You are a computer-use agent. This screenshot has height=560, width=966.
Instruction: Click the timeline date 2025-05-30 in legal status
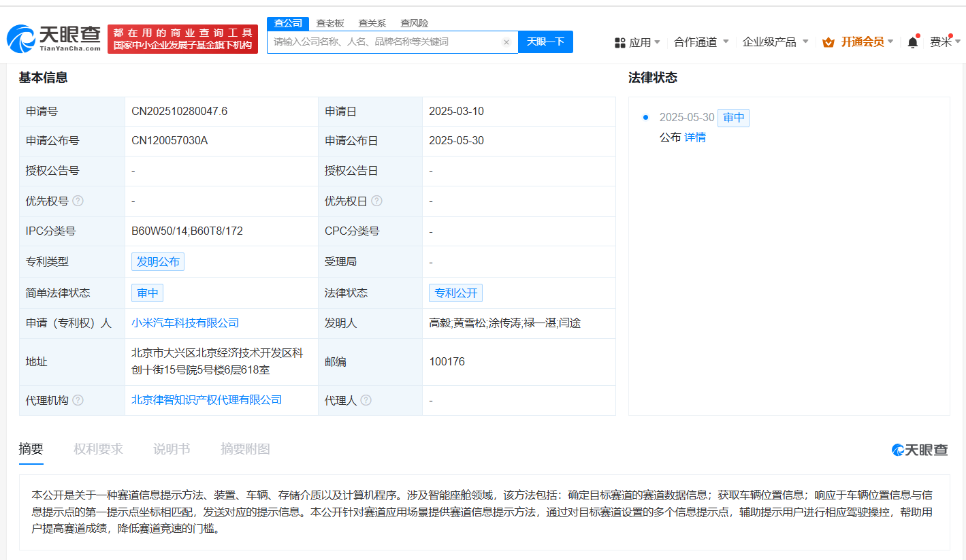[x=687, y=118]
